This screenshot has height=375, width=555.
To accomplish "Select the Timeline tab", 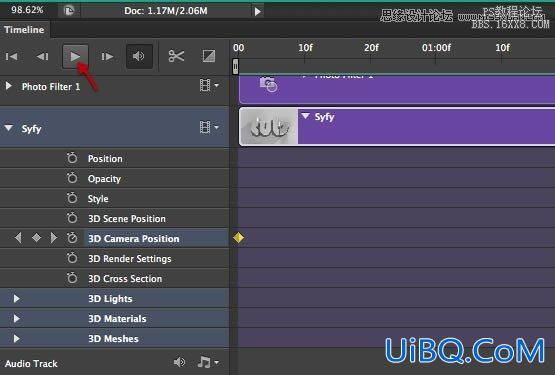I will [24, 29].
